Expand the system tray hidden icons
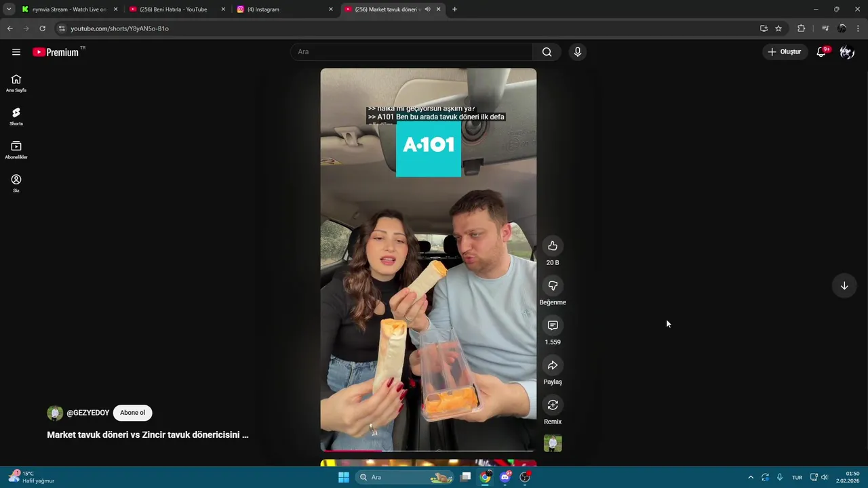Viewport: 868px width, 488px height. pos(751,477)
